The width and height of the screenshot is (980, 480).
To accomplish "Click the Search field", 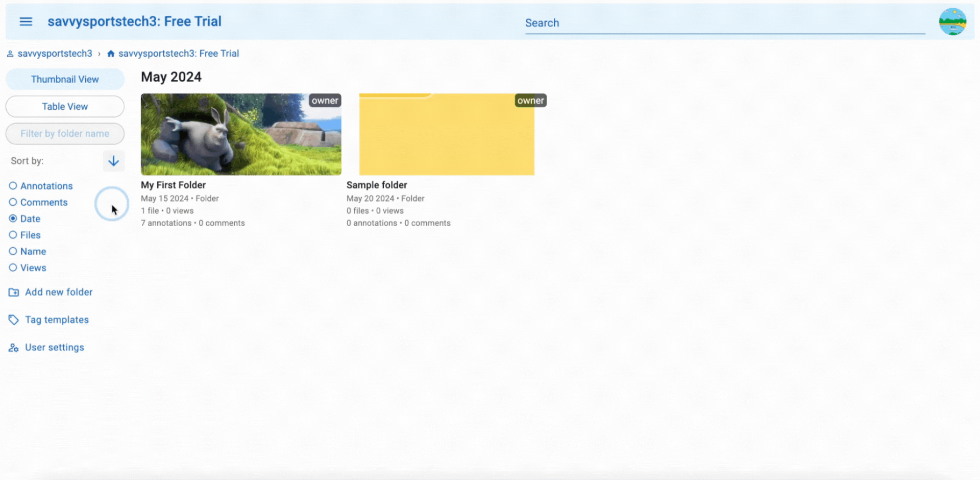I will click(725, 23).
